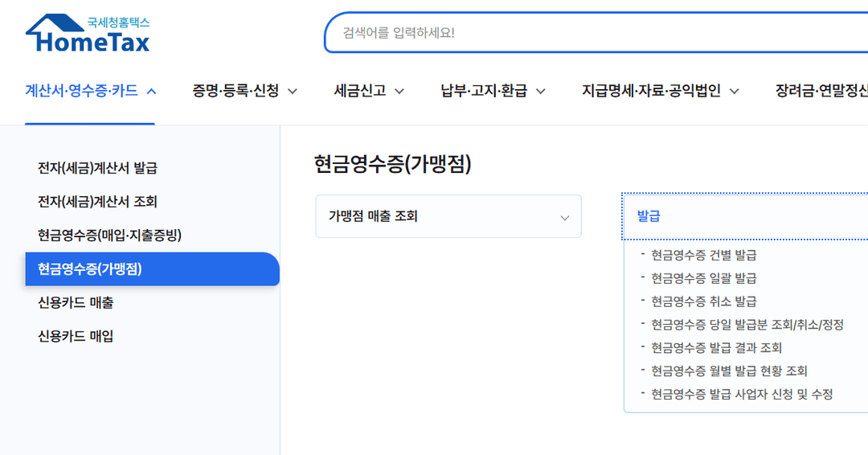Open the 증명·등록·신청 menu

244,91
